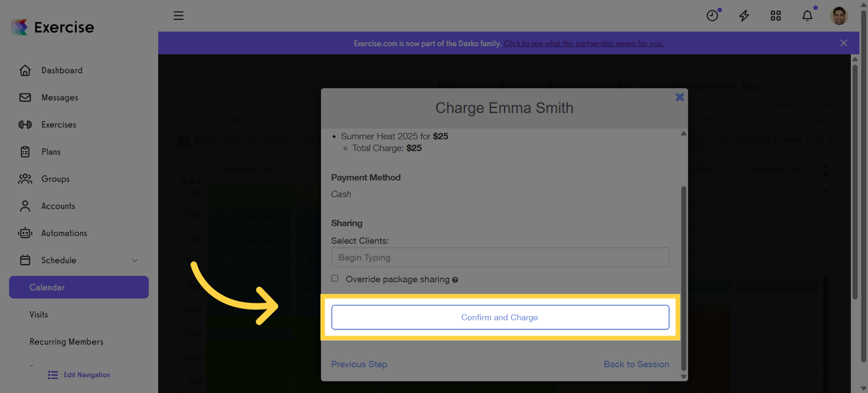Open the apps grid icon in top bar
The height and width of the screenshot is (393, 868).
click(775, 15)
